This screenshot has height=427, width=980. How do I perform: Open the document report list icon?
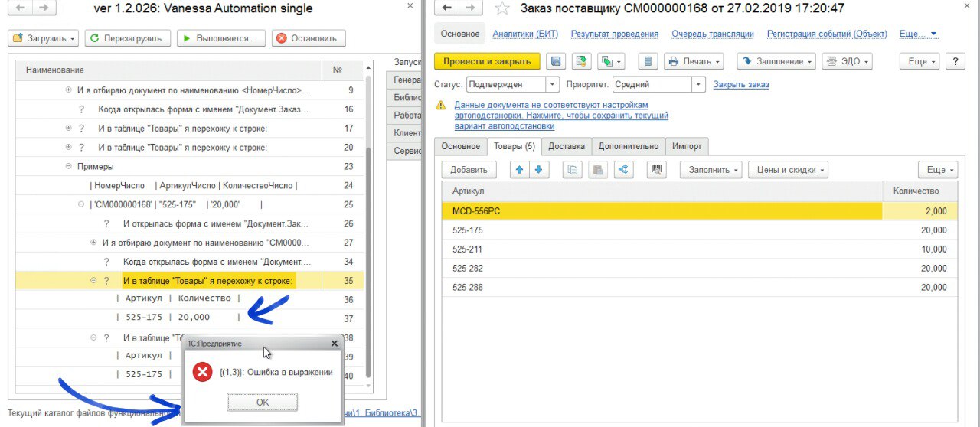[648, 61]
